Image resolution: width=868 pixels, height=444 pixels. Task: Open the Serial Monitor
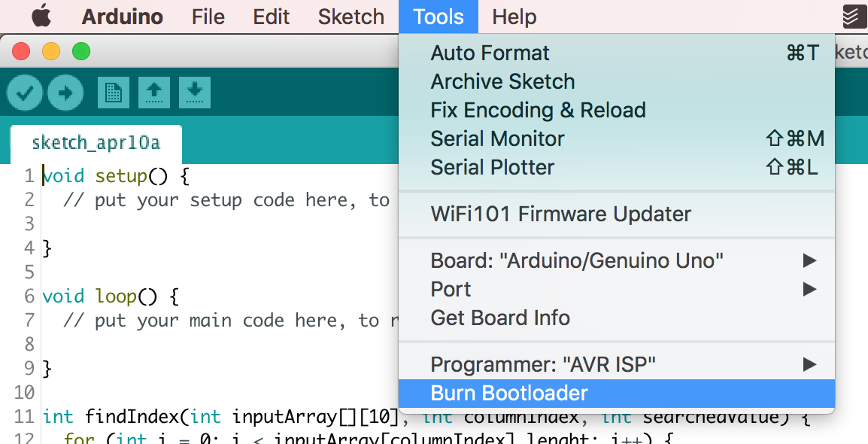pyautogui.click(x=617, y=139)
